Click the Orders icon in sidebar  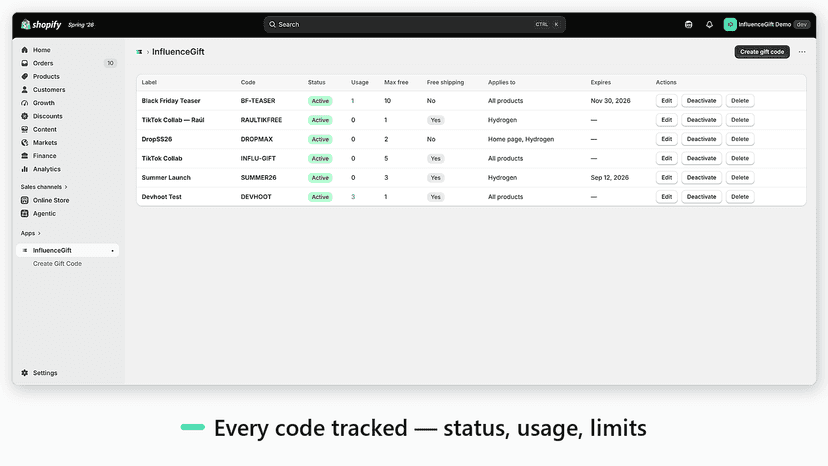(x=24, y=63)
